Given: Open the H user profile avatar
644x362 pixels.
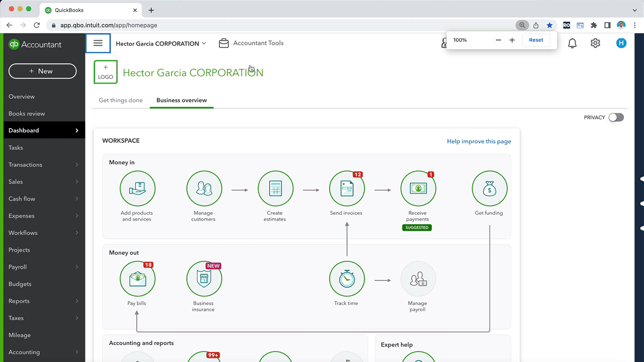Looking at the screenshot, I should point(621,43).
